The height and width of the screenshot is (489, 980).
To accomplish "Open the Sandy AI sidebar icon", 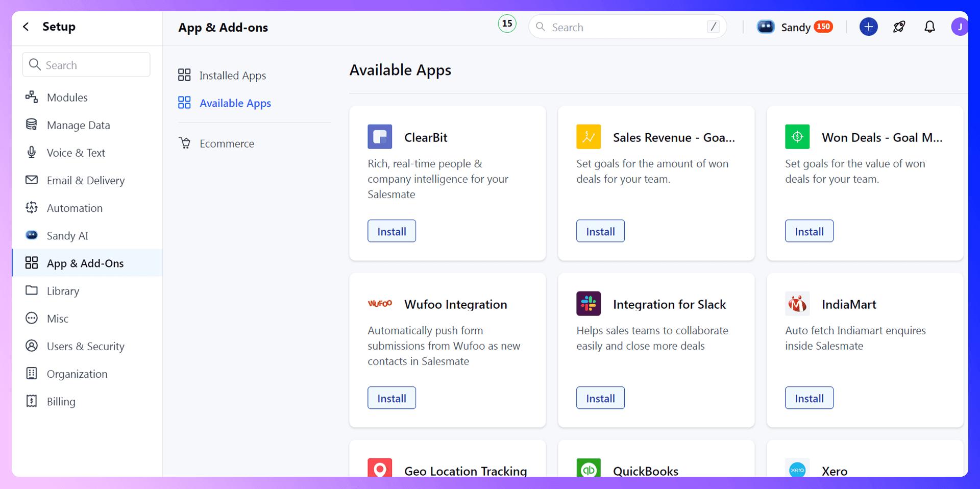I will pyautogui.click(x=32, y=235).
